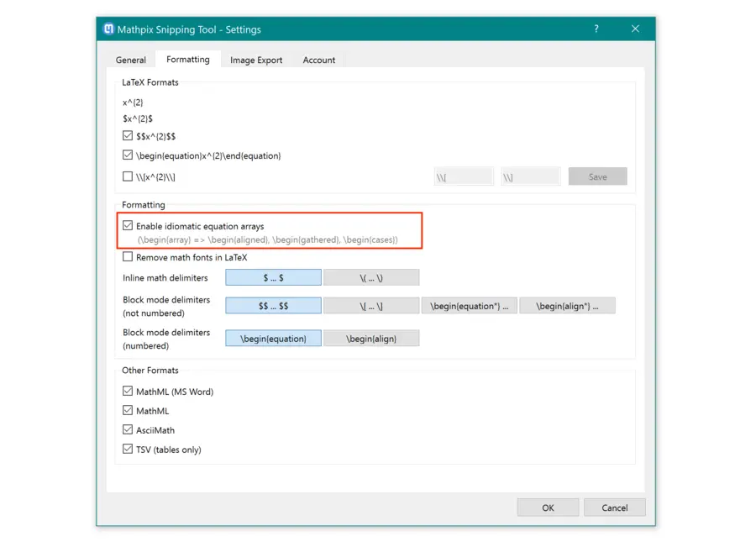Viewport: 756px width, 547px height.
Task: Uncheck MathML (MS Word) format
Action: click(x=128, y=391)
